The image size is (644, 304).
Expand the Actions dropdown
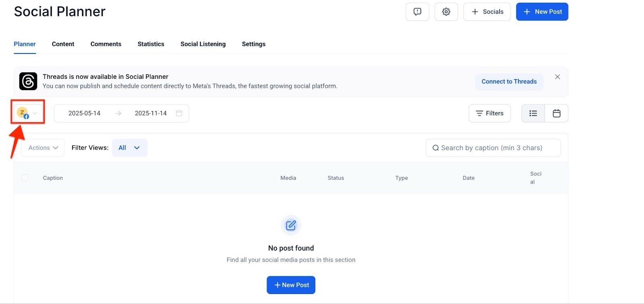click(x=43, y=148)
